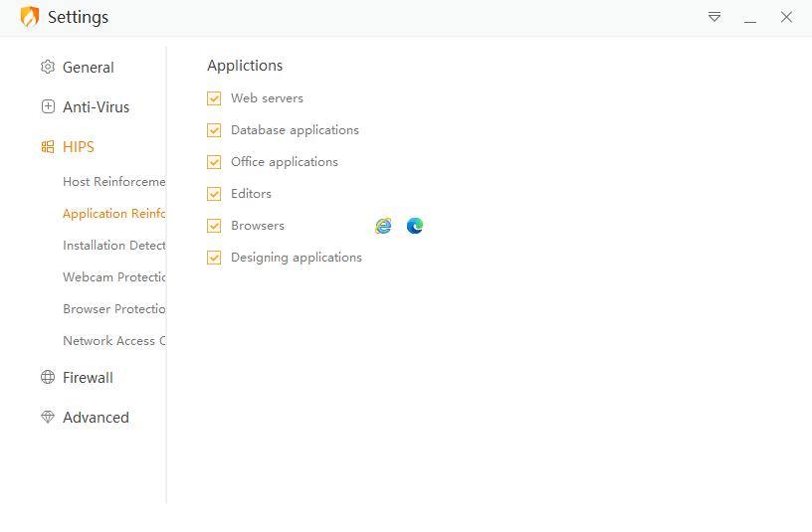
Task: Open Host Reinforcement settings page
Action: point(113,182)
